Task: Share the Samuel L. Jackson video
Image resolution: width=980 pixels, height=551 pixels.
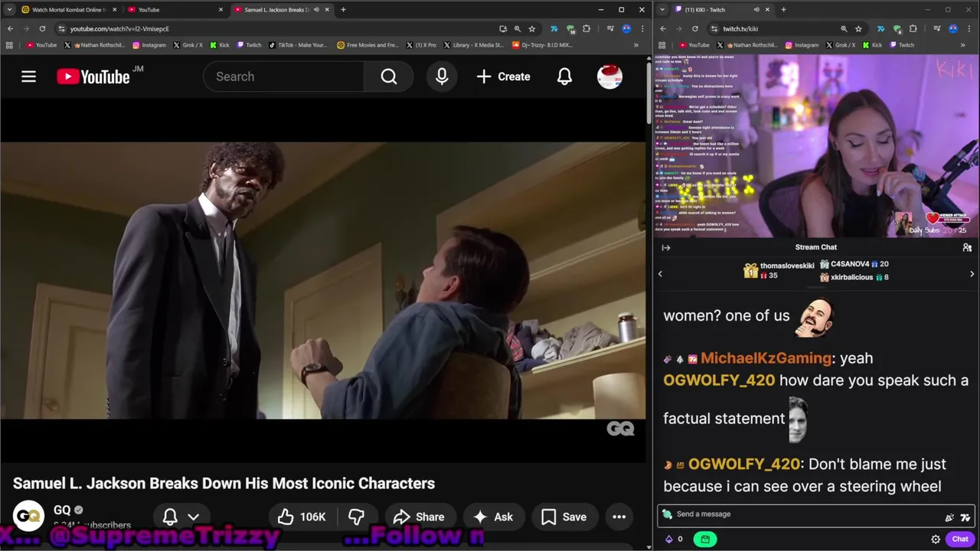Action: tap(419, 517)
